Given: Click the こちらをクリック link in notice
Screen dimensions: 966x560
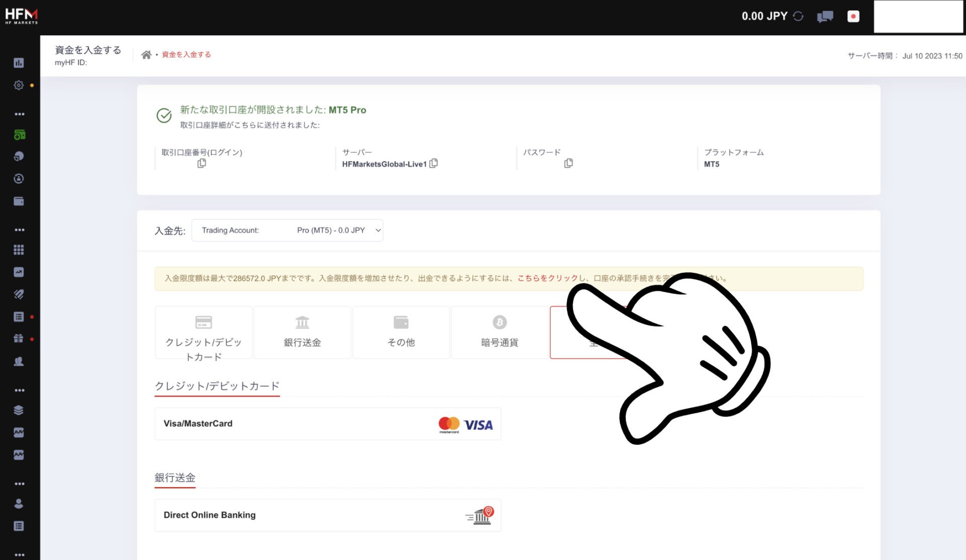Looking at the screenshot, I should click(x=547, y=278).
